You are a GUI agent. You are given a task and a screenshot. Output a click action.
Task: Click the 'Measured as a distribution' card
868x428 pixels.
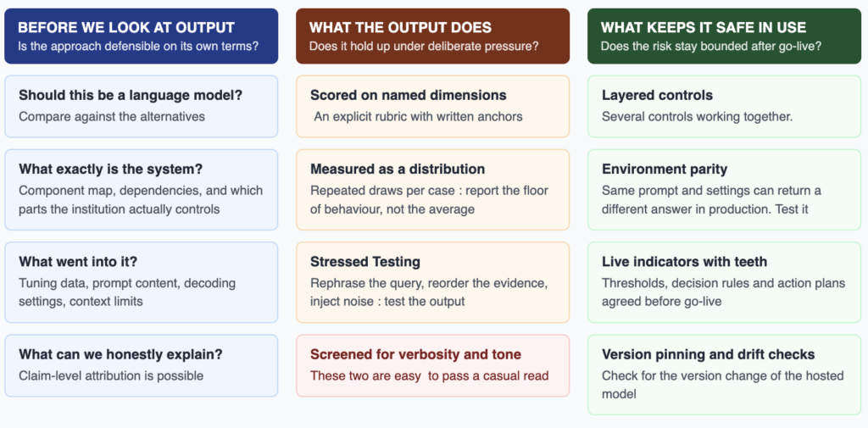(433, 189)
